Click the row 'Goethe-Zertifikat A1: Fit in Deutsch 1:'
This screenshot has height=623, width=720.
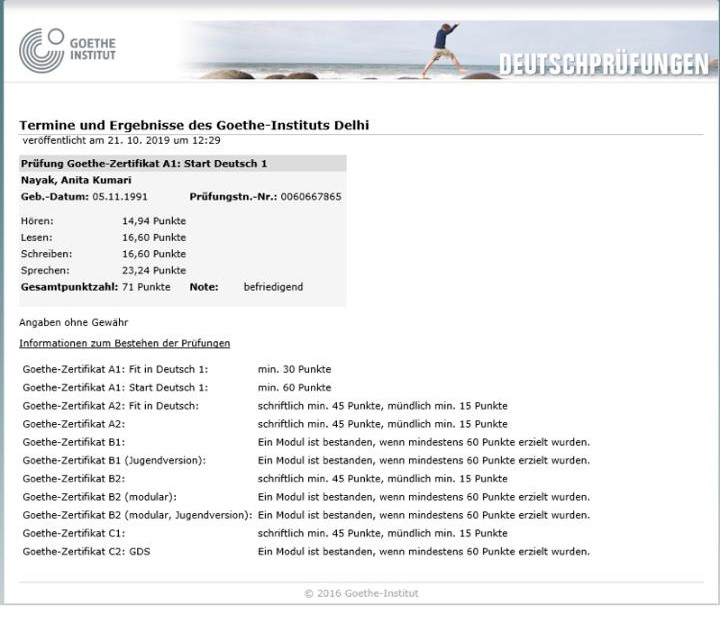(x=115, y=369)
